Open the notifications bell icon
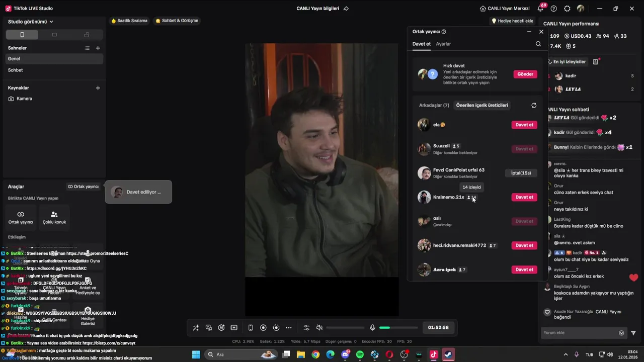644x362 pixels. (x=541, y=8)
